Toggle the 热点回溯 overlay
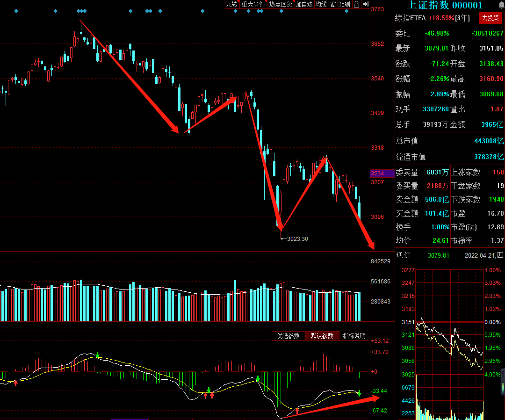505x420 pixels. coord(281,4)
